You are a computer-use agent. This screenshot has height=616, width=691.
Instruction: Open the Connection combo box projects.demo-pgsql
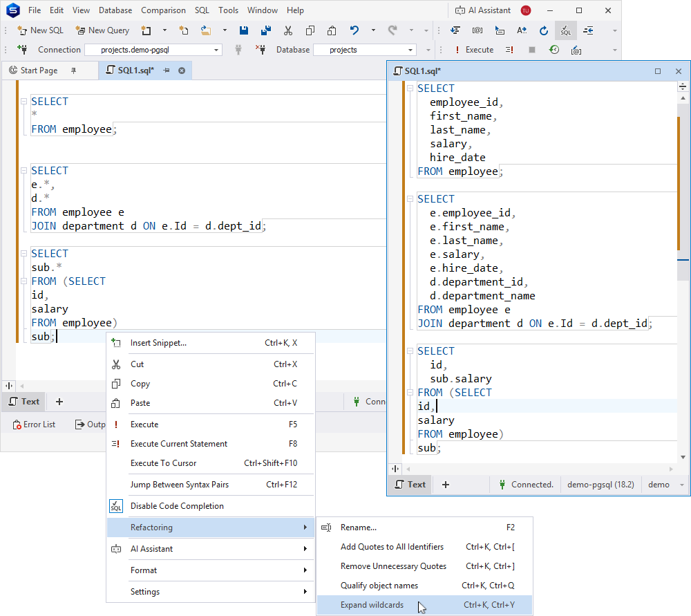(x=153, y=50)
